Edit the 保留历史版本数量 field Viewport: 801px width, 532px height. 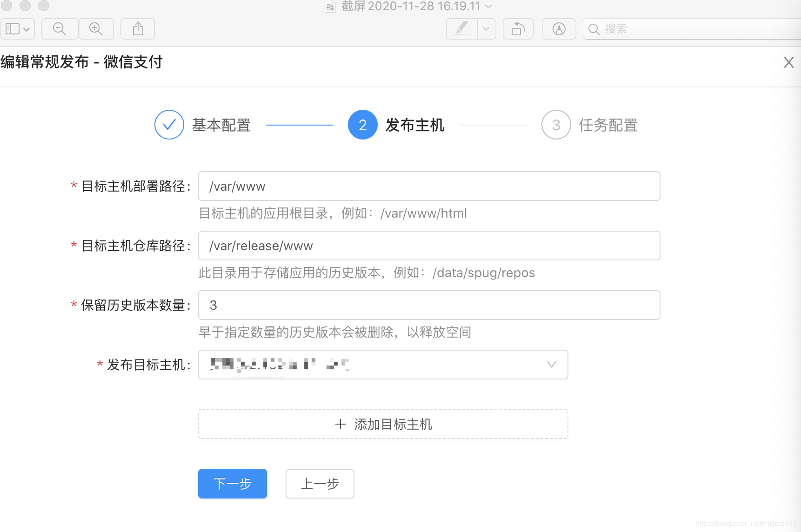click(x=429, y=305)
